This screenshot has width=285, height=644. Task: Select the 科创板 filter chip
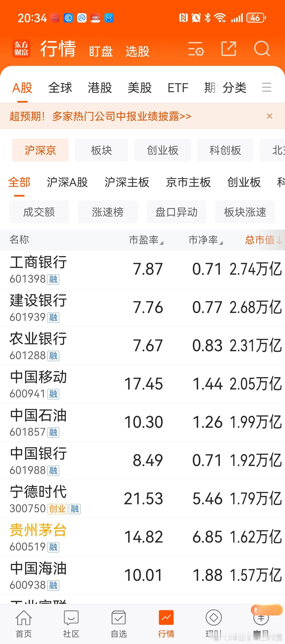pyautogui.click(x=225, y=150)
